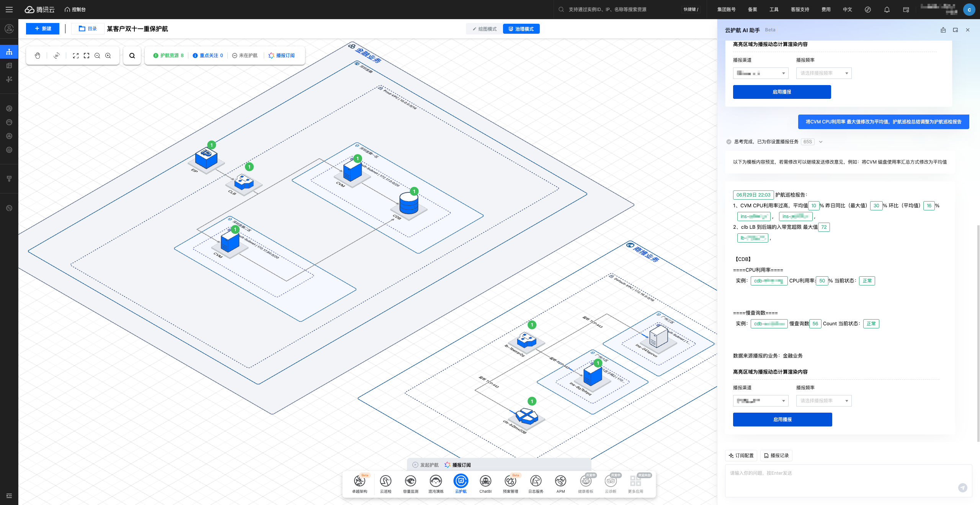
Task: Toggle 护航资源 8 filter
Action: tap(168, 56)
